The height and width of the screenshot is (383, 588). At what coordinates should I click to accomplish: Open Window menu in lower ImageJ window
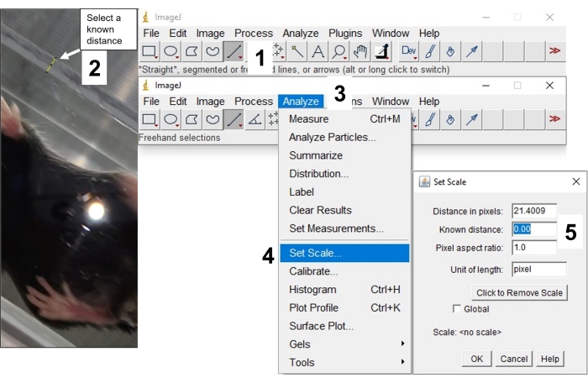[x=391, y=102]
